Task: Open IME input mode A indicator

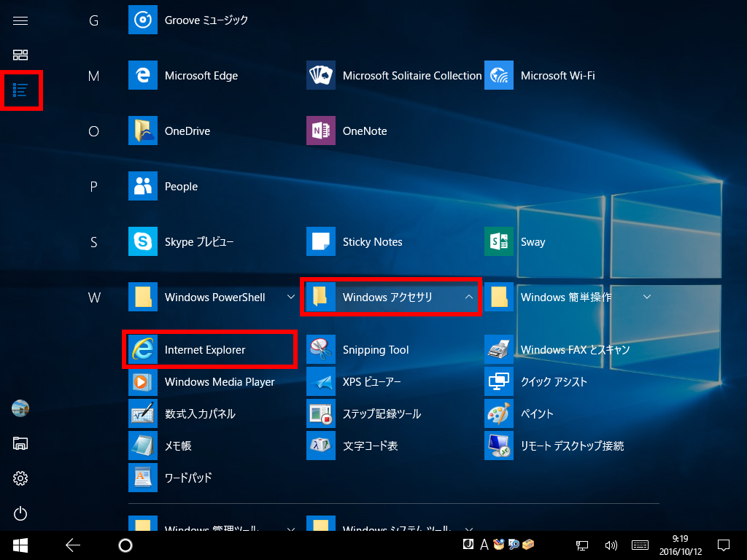Action: tap(484, 544)
